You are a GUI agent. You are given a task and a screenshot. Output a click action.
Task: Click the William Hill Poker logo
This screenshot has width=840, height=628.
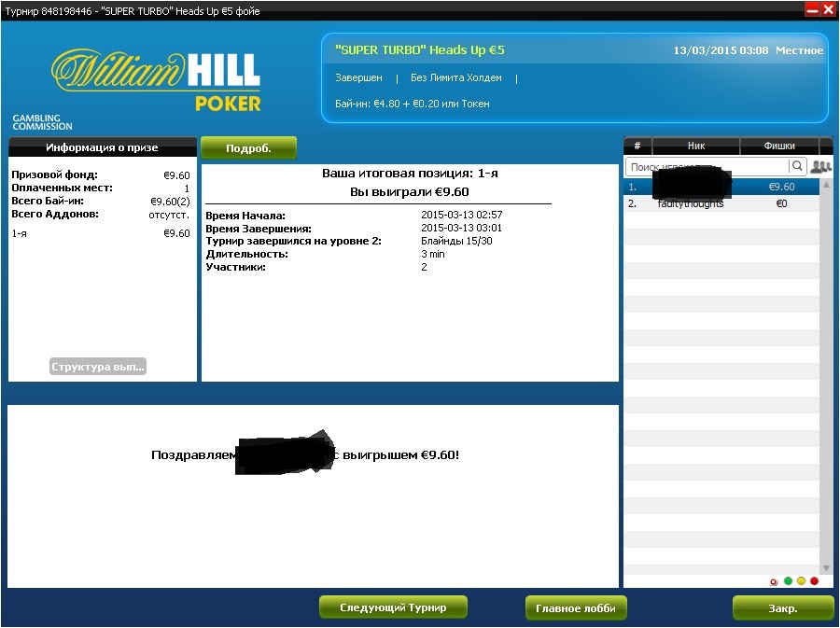[x=157, y=79]
